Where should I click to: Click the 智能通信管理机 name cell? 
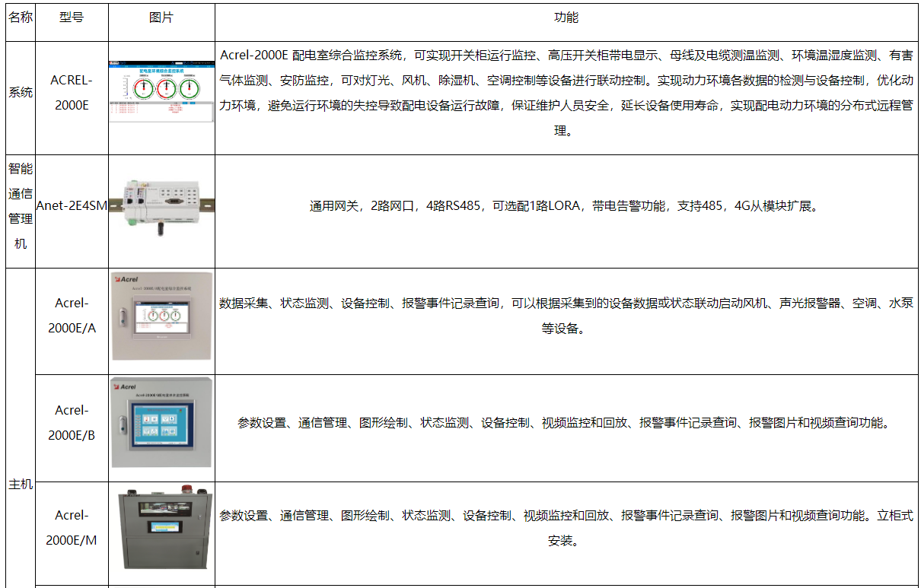pos(21,206)
